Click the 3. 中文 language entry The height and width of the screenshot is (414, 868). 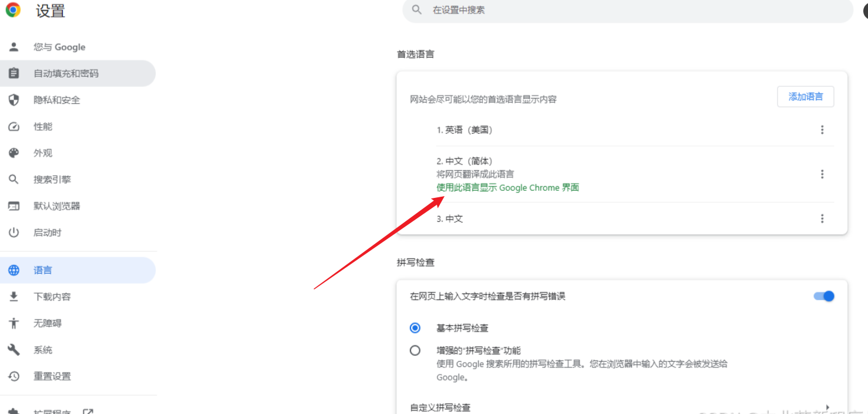click(450, 218)
